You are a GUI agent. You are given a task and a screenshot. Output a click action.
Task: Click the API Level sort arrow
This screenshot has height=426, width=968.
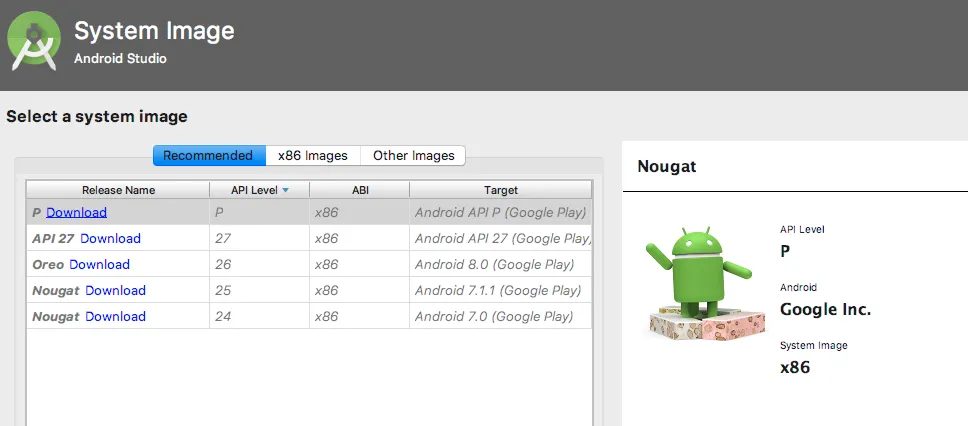point(285,190)
